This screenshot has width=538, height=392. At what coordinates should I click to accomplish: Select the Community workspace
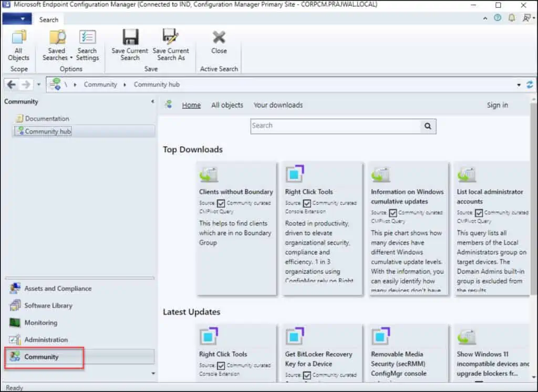79,357
